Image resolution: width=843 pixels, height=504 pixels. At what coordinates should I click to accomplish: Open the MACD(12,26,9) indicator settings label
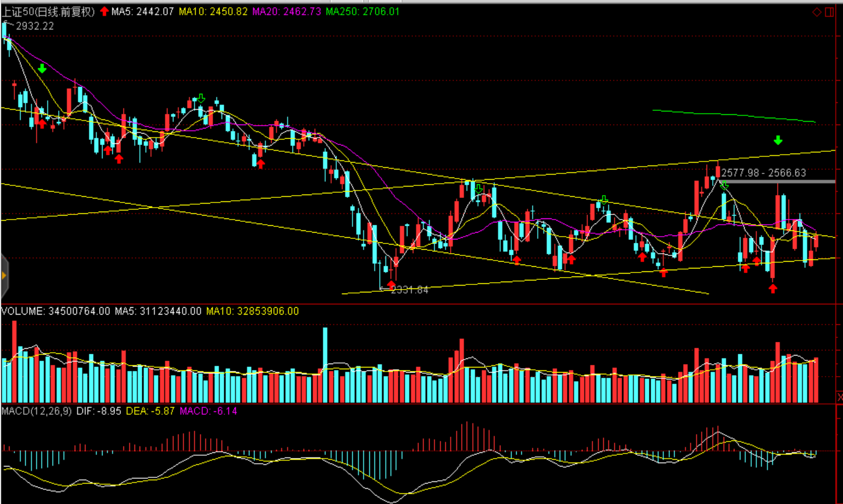pos(36,411)
